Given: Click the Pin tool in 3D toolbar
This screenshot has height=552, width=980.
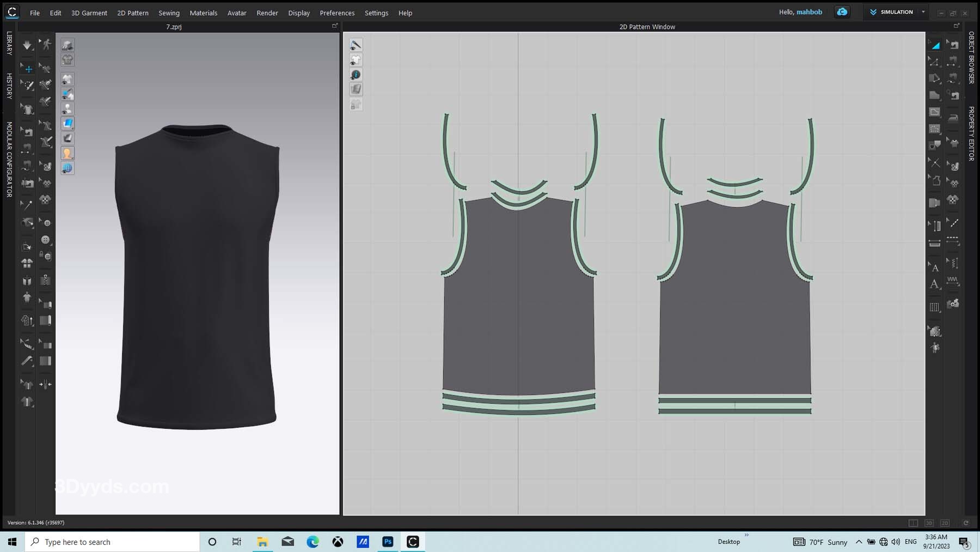Looking at the screenshot, I should 27,205.
